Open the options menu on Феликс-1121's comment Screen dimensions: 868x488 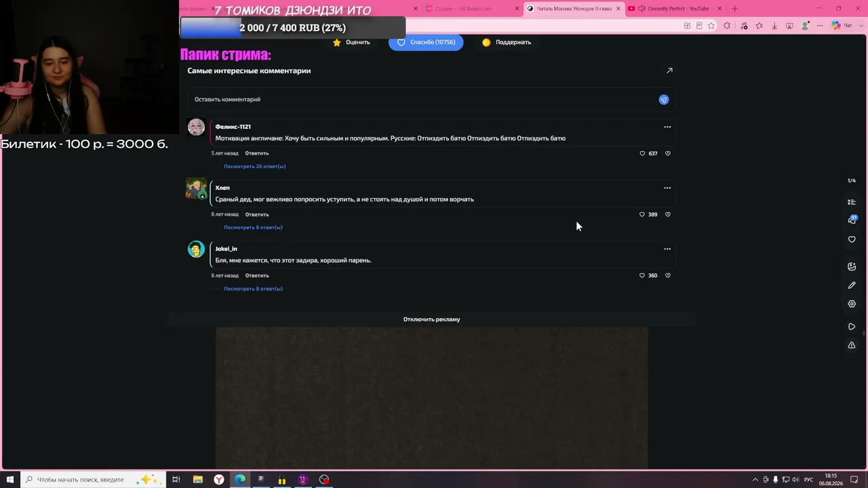(x=667, y=127)
